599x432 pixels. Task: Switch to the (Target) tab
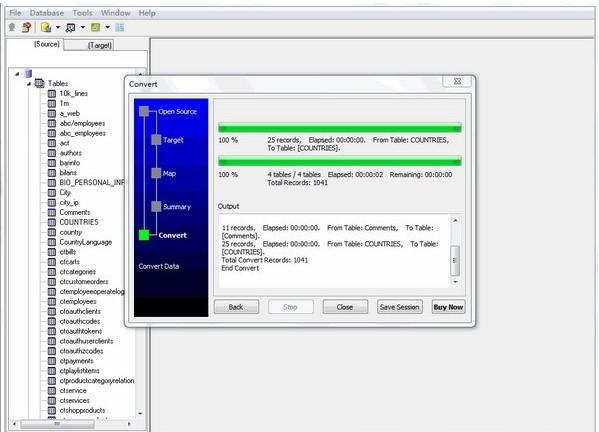[x=100, y=45]
